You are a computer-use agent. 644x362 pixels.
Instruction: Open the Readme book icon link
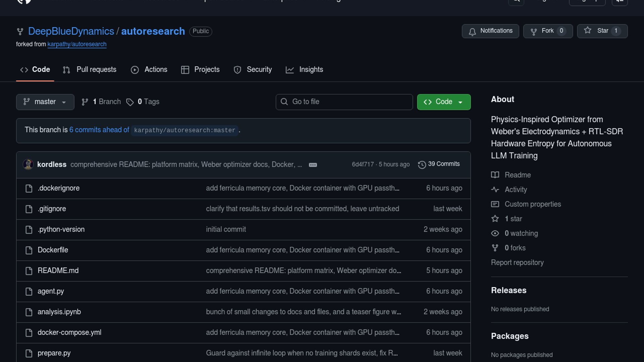[x=495, y=175]
